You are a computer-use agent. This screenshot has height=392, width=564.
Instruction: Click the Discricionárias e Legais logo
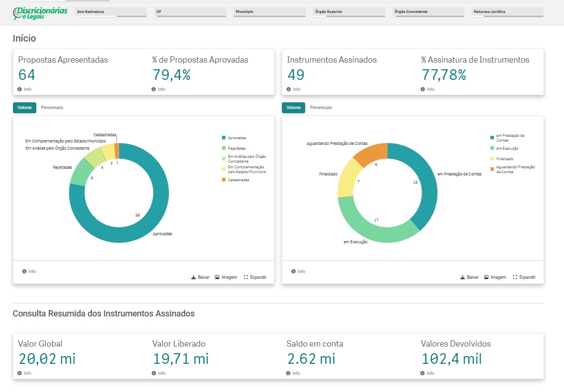point(40,13)
